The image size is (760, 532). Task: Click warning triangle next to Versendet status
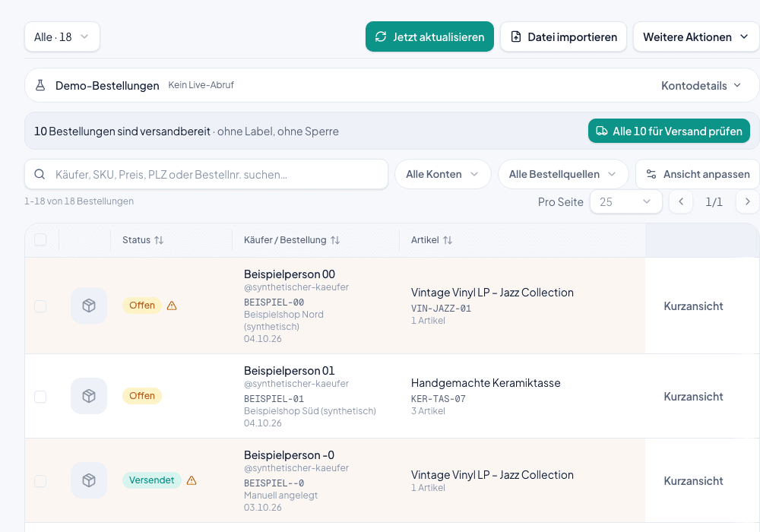coord(192,480)
